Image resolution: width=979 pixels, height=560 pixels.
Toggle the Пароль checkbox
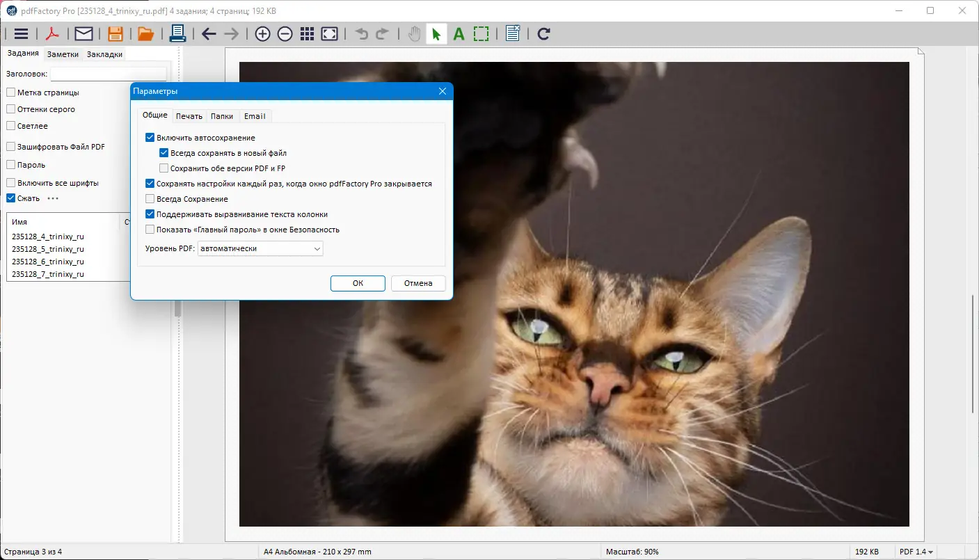click(x=11, y=165)
